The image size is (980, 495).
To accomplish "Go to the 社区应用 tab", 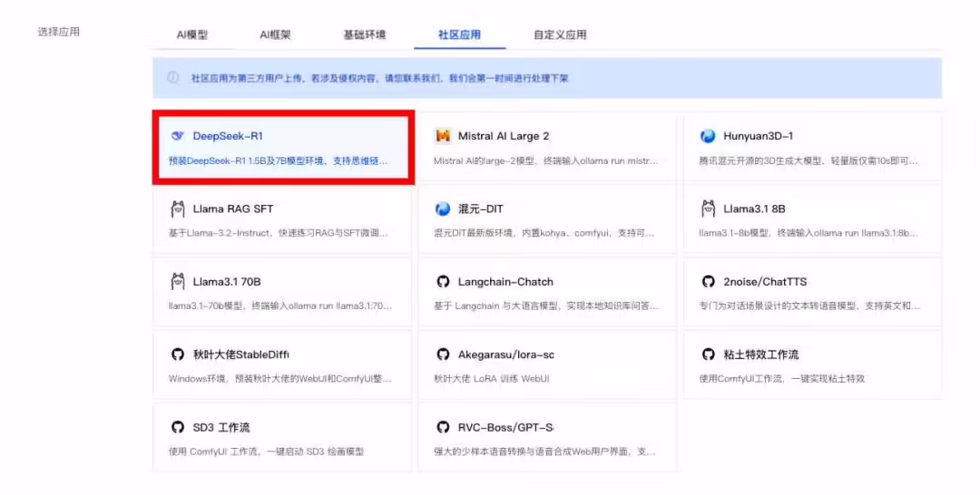I will click(459, 35).
